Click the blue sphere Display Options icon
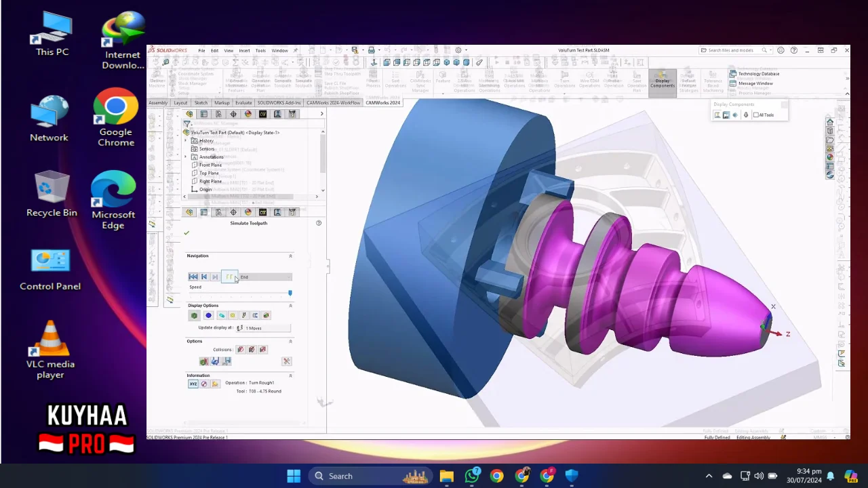Viewport: 868px width, 488px height. 208,315
